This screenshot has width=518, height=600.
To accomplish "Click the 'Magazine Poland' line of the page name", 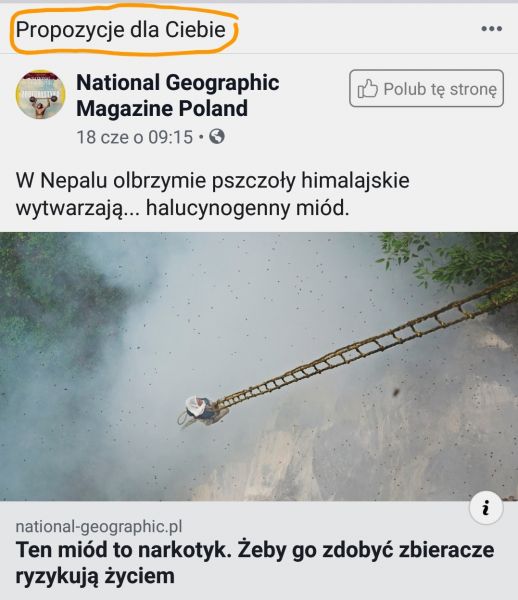I will pos(162,108).
